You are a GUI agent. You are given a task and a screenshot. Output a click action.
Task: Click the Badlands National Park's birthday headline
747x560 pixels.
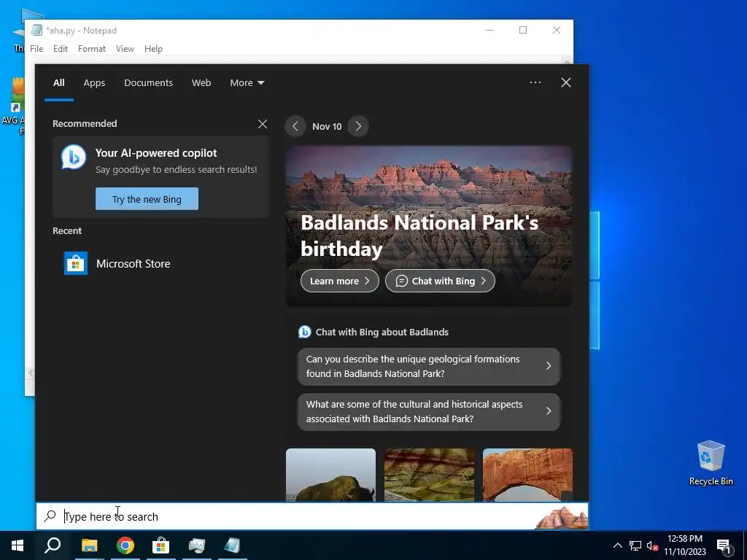point(419,236)
